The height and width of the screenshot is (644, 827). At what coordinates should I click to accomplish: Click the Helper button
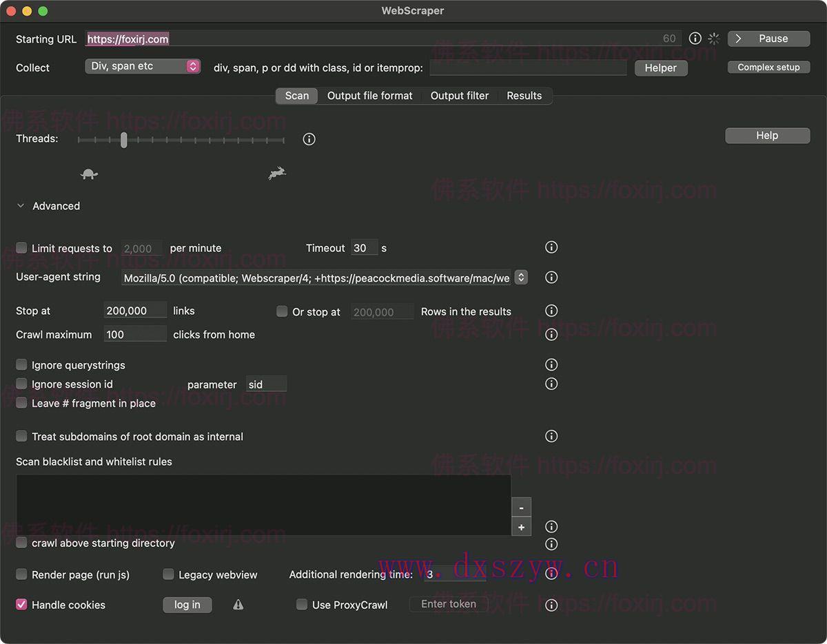point(661,67)
